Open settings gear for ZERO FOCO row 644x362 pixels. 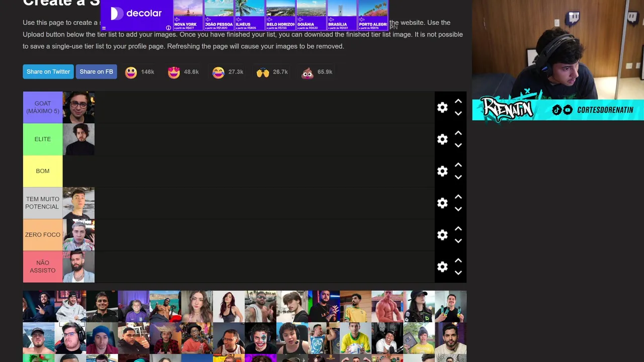442,235
